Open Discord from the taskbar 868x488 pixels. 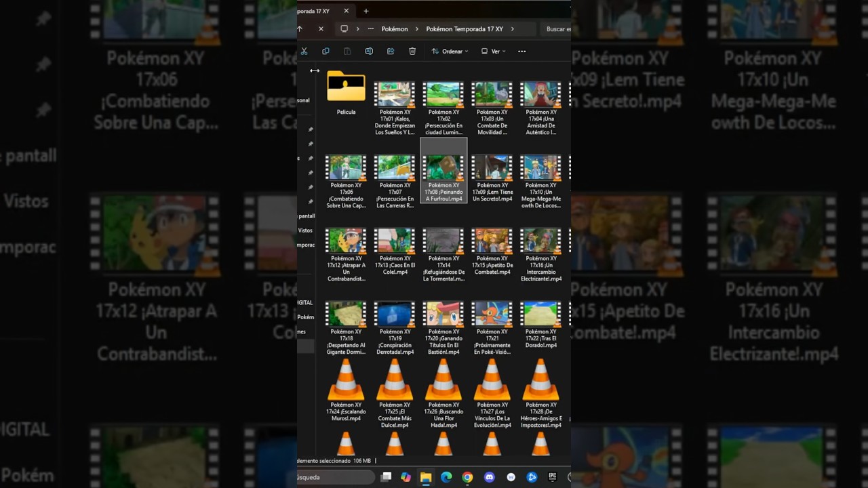[x=490, y=477]
